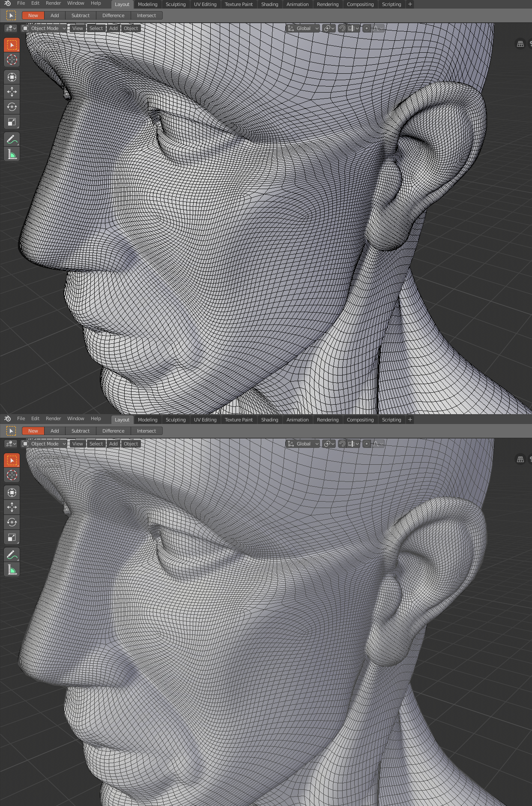Viewport: 532px width, 806px height.
Task: Set selection mode to Difference in lower window
Action: pyautogui.click(x=114, y=431)
